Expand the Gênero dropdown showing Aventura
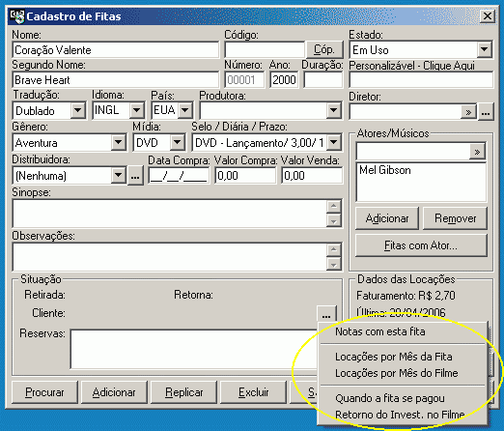The height and width of the screenshot is (431, 504). tap(119, 142)
